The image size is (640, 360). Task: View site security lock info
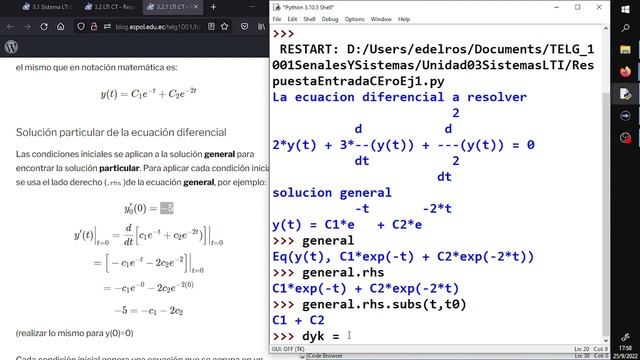pyautogui.click(x=94, y=27)
